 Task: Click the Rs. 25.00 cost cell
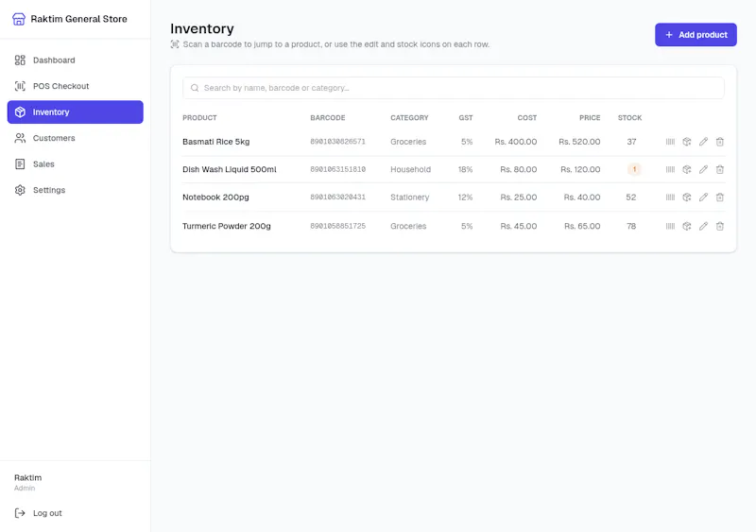coord(518,197)
